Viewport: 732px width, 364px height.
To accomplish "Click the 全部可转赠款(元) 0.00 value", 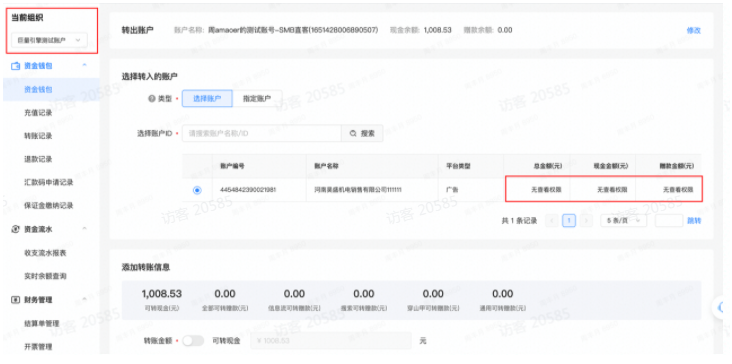I will [x=225, y=294].
